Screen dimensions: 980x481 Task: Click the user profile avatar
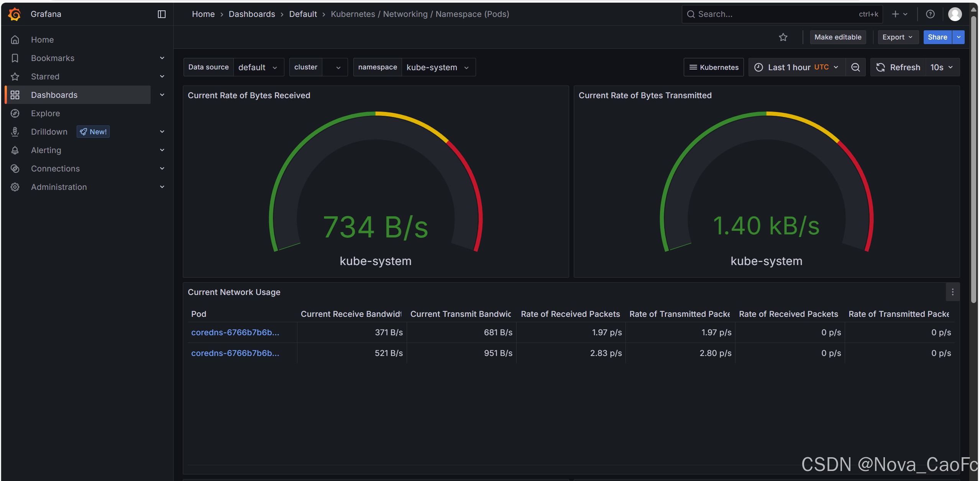954,14
